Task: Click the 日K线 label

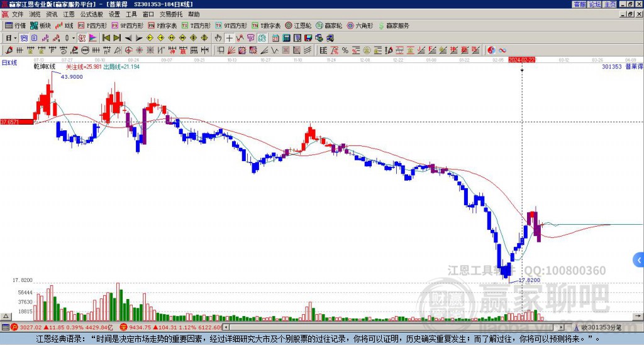Action: pos(9,63)
